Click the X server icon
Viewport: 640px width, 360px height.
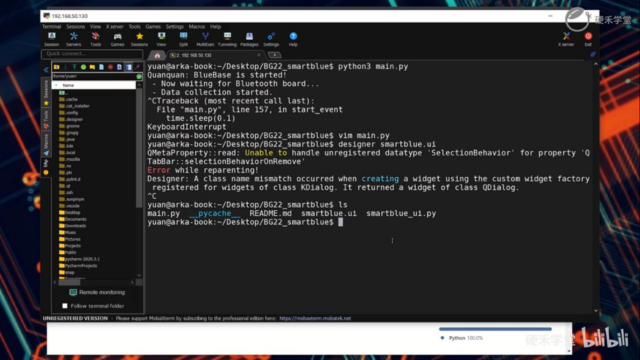566,39
